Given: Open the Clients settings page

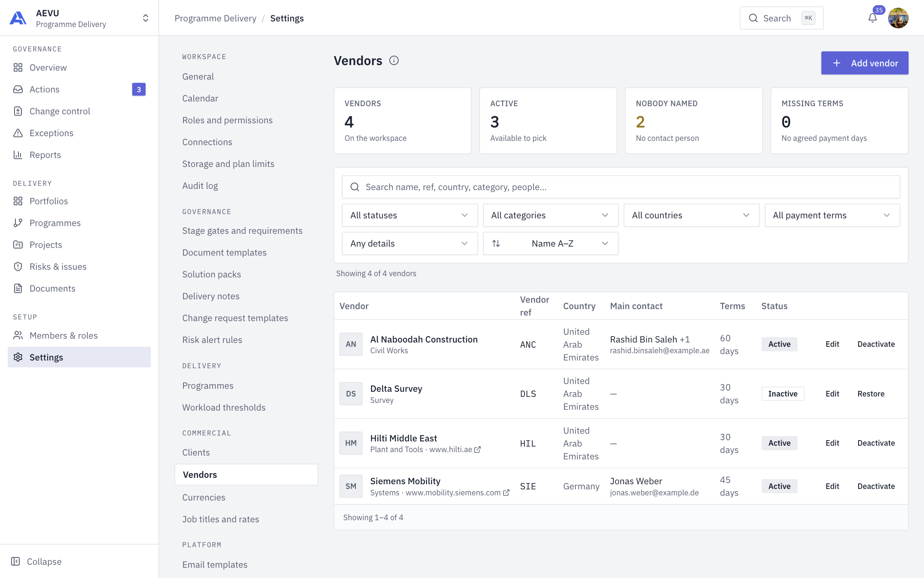Looking at the screenshot, I should pyautogui.click(x=196, y=453).
